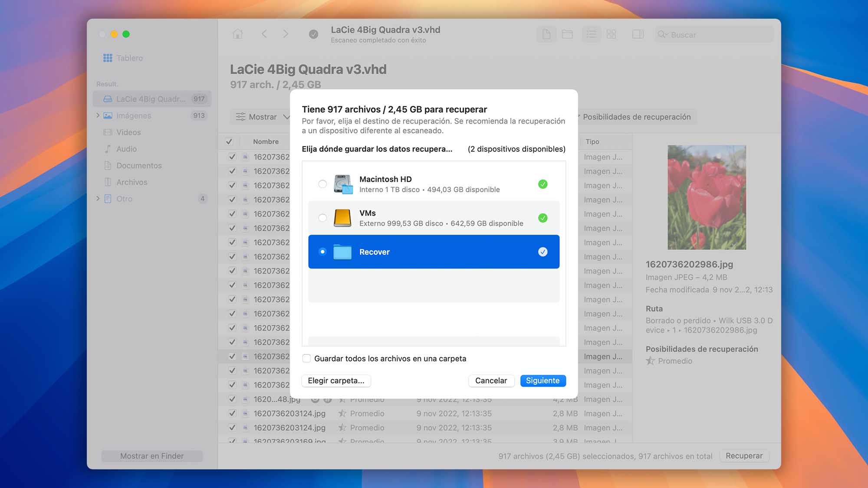
Task: Click Mostrar en Finder button
Action: (x=153, y=456)
